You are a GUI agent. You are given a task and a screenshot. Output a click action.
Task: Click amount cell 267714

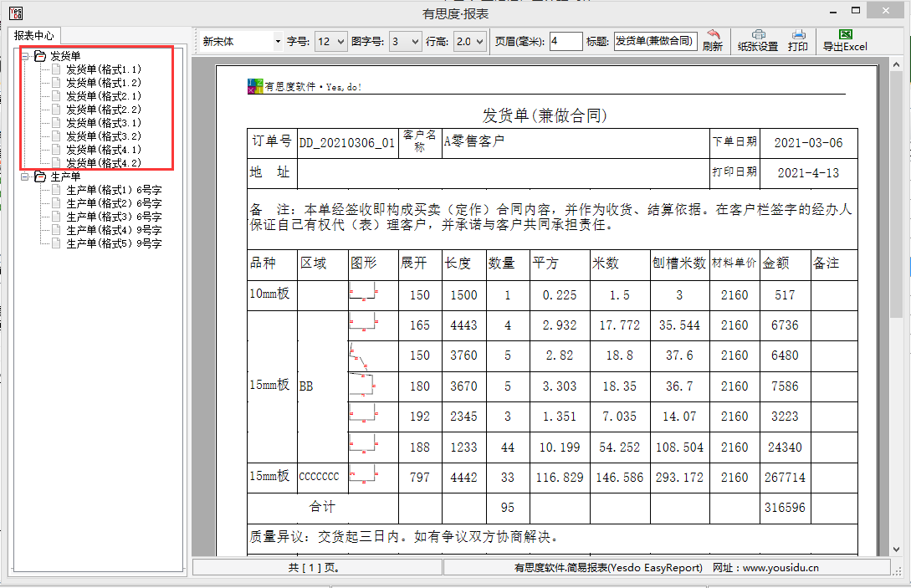click(785, 478)
